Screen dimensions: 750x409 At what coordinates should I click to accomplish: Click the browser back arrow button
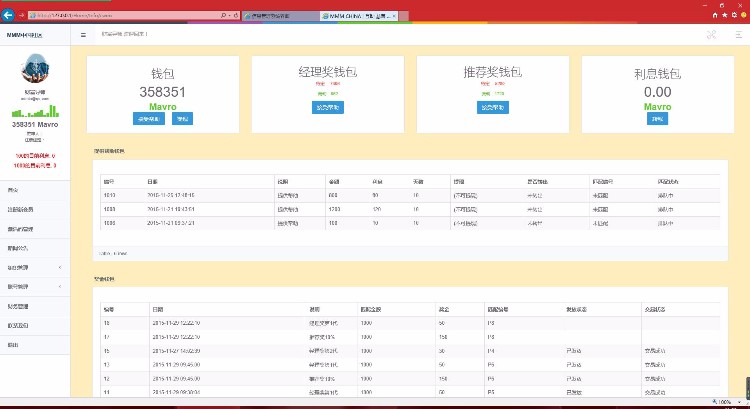tap(8, 15)
